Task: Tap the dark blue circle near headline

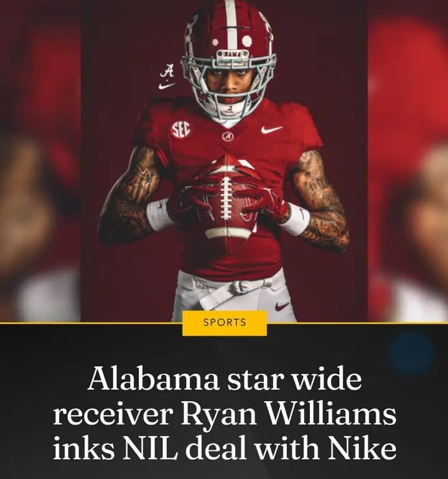Action: click(412, 352)
